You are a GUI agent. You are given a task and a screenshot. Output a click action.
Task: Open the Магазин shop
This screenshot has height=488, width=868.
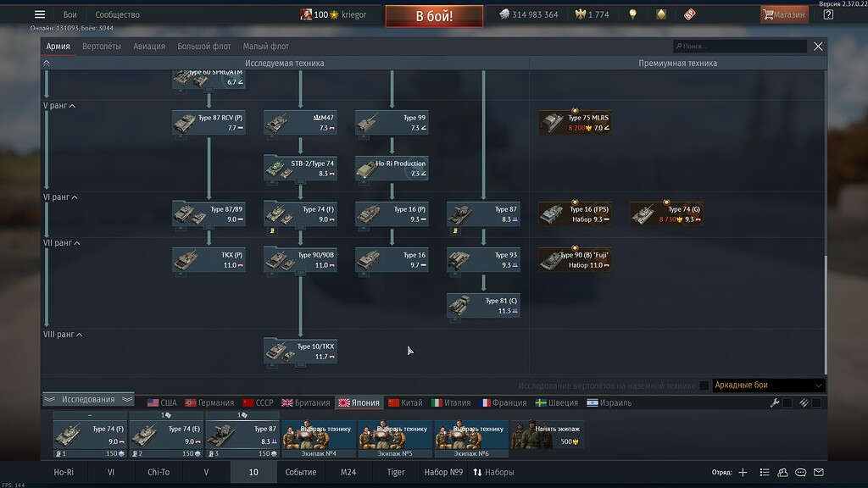(784, 14)
